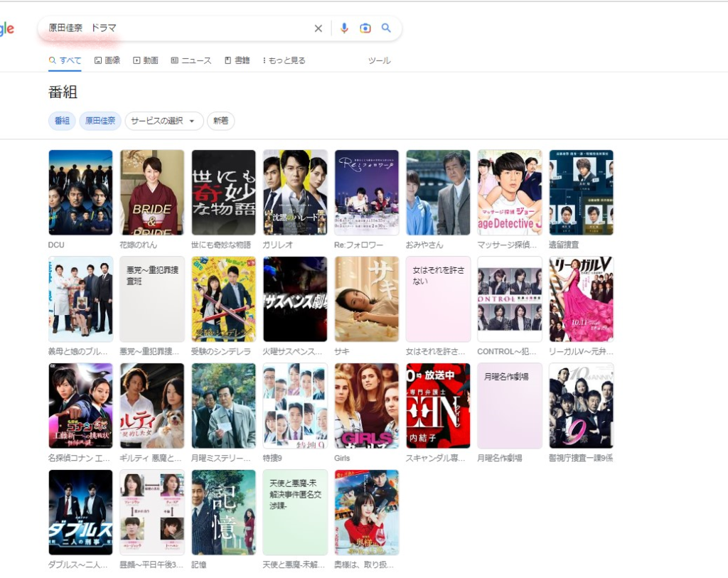
Task: Open the ニュース tab
Action: (x=191, y=60)
